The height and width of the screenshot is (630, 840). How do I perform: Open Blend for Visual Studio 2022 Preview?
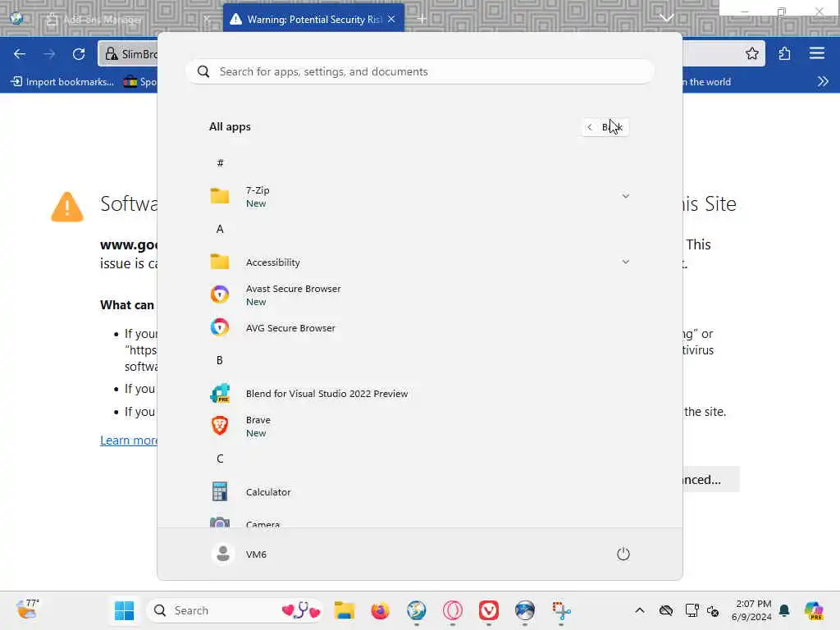coord(419,393)
